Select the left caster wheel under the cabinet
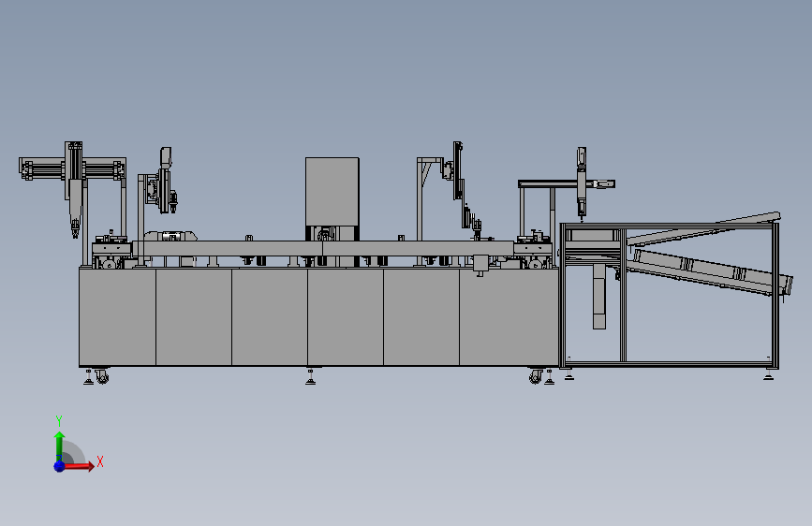812x526 pixels. (102, 376)
